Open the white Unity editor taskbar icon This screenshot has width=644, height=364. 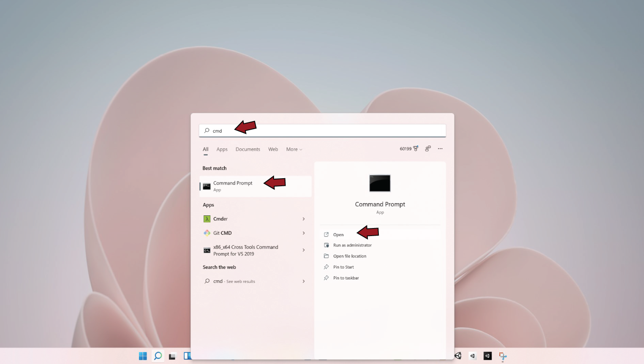[x=473, y=356]
